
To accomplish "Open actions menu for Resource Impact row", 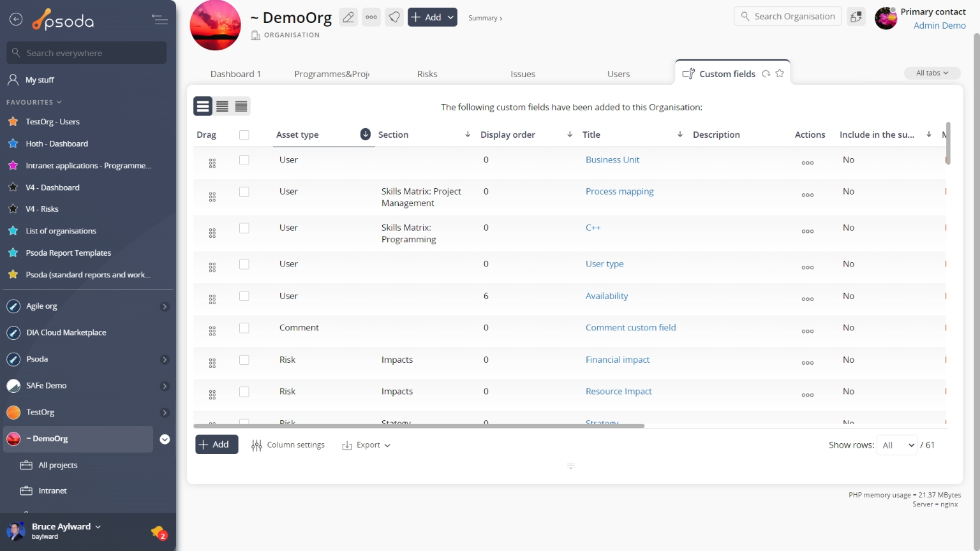I will (808, 395).
